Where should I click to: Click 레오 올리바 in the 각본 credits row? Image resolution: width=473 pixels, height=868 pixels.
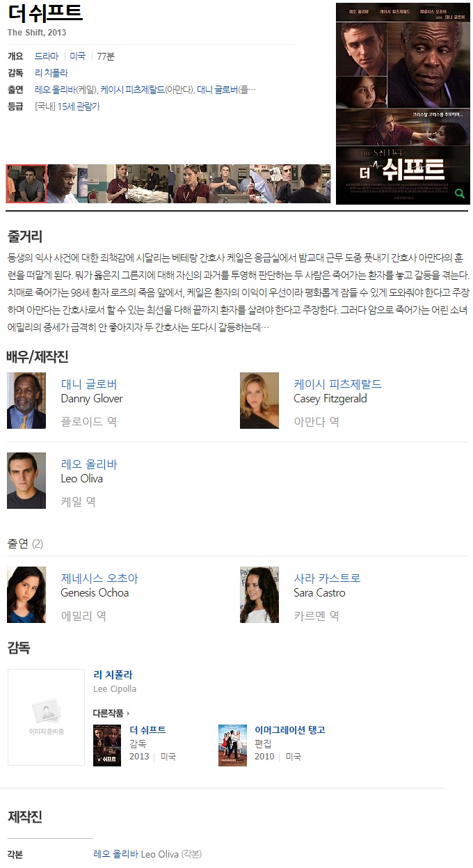(x=115, y=854)
